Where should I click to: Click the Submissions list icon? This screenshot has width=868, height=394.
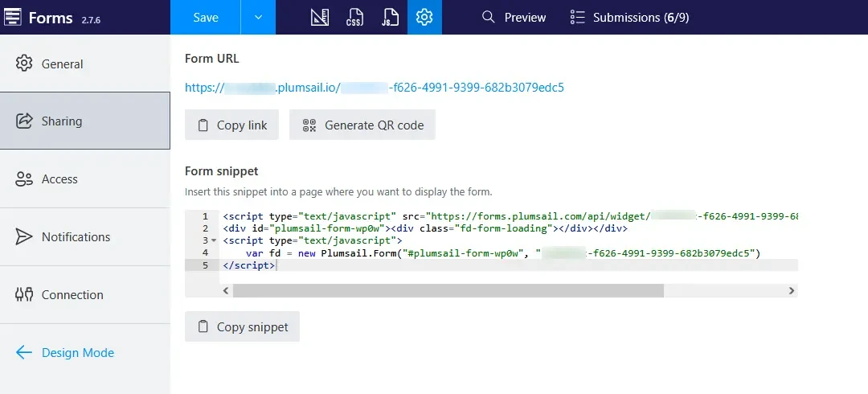click(577, 17)
